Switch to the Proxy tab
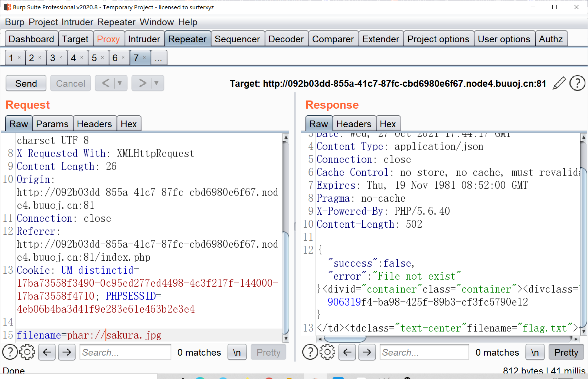588x379 pixels. pos(108,39)
